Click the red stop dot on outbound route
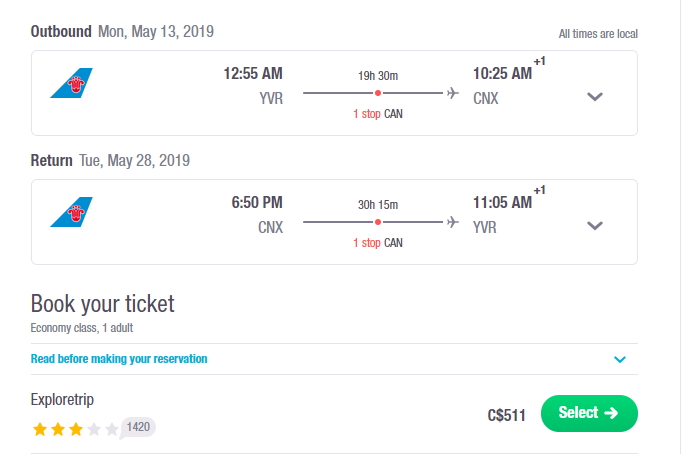The height and width of the screenshot is (454, 682). (378, 93)
